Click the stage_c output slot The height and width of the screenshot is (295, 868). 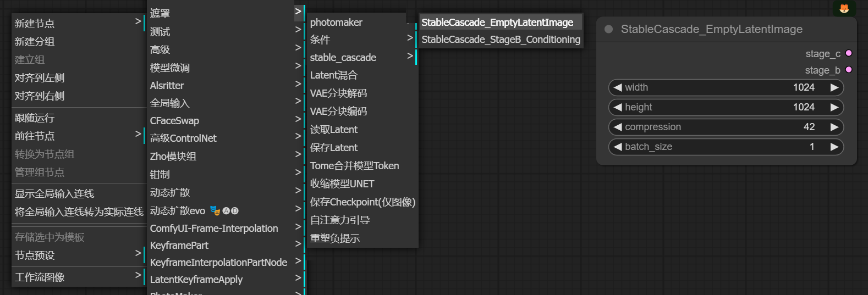pos(849,53)
